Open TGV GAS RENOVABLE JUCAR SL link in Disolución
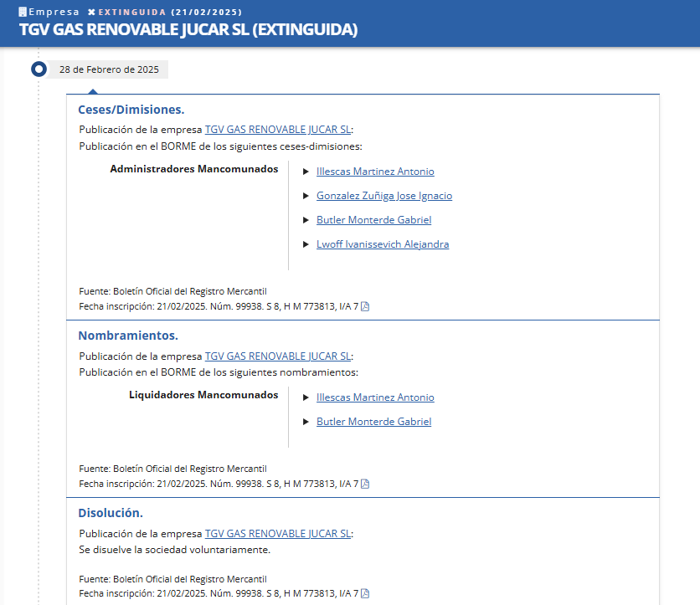Viewport: 700px width, 605px height. (278, 534)
